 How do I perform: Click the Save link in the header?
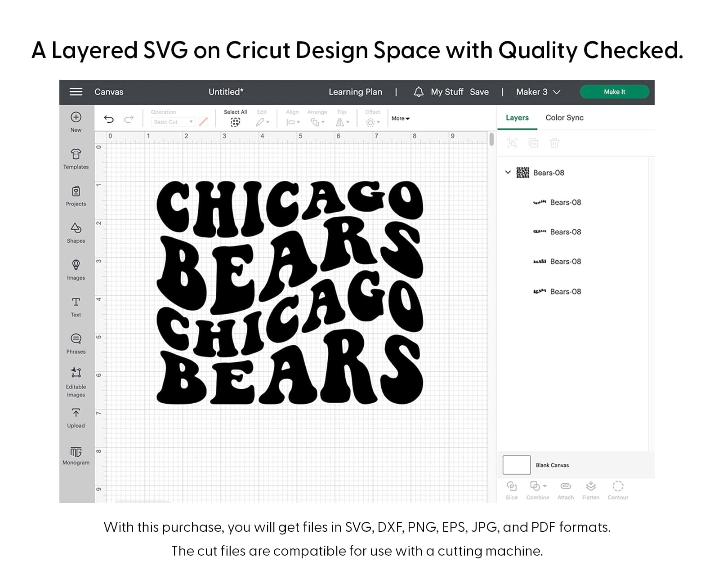click(479, 92)
